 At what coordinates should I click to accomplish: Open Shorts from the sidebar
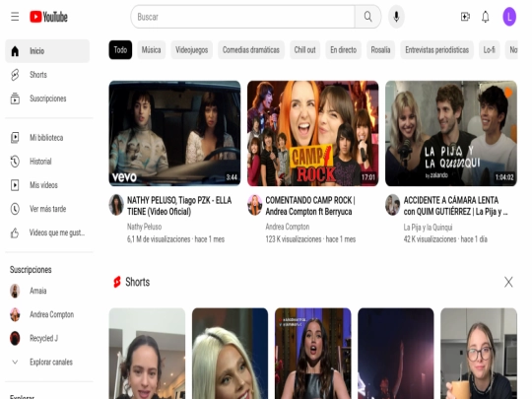coord(47,75)
